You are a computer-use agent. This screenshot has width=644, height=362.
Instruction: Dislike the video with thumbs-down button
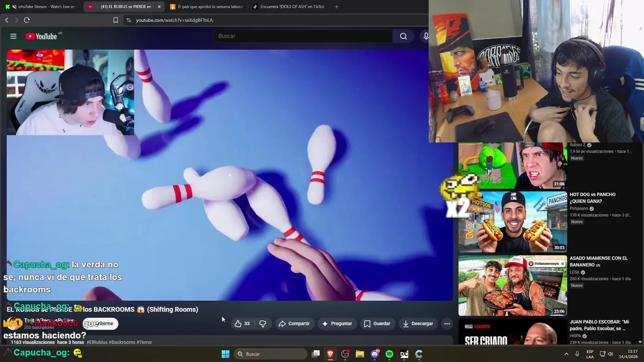[x=263, y=324]
